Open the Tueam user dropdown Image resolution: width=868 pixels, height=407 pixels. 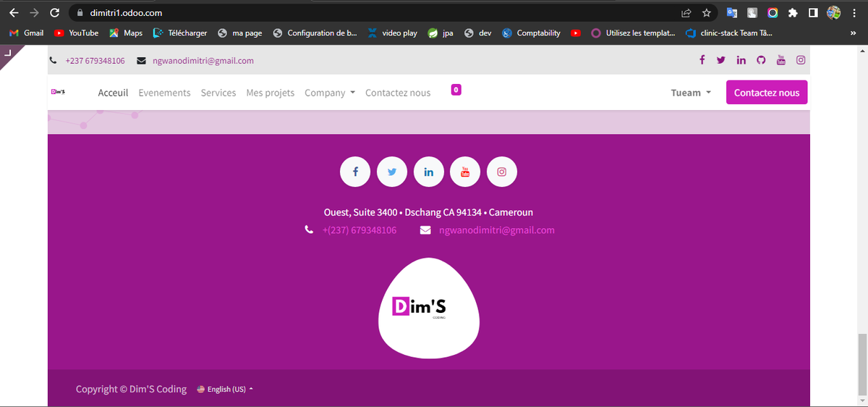pyautogui.click(x=691, y=93)
